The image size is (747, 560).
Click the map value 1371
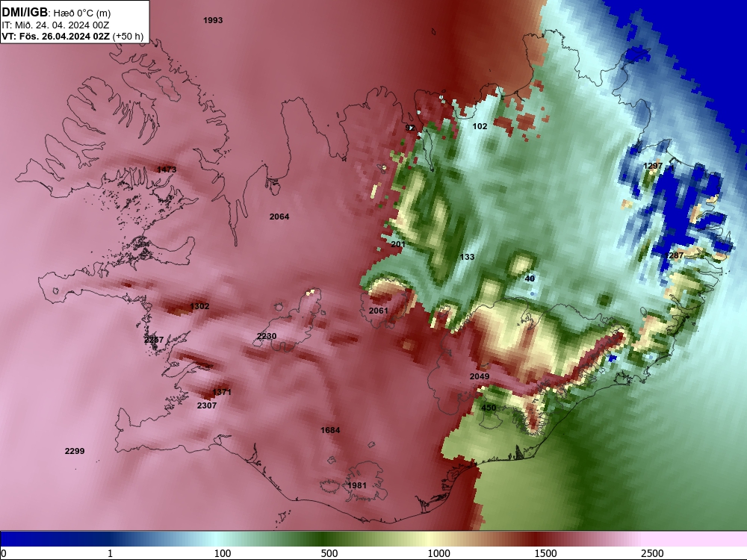[222, 392]
